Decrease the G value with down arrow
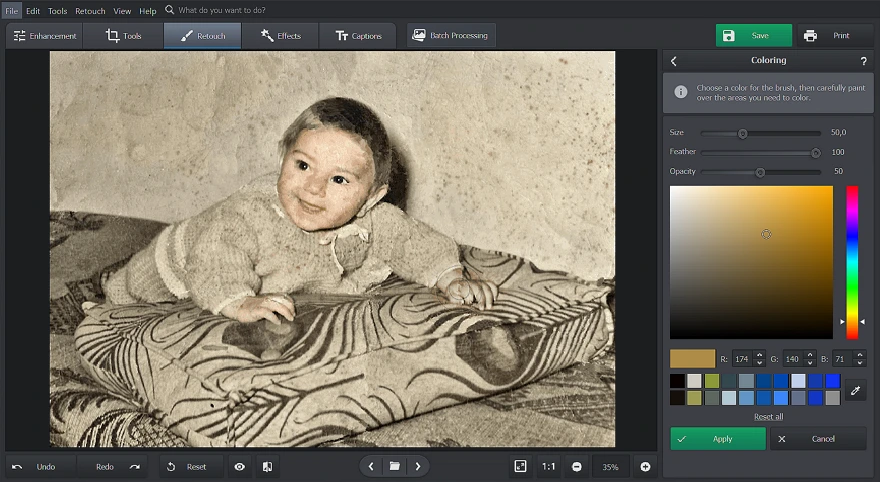Screen dimensions: 880x482 click(x=809, y=362)
